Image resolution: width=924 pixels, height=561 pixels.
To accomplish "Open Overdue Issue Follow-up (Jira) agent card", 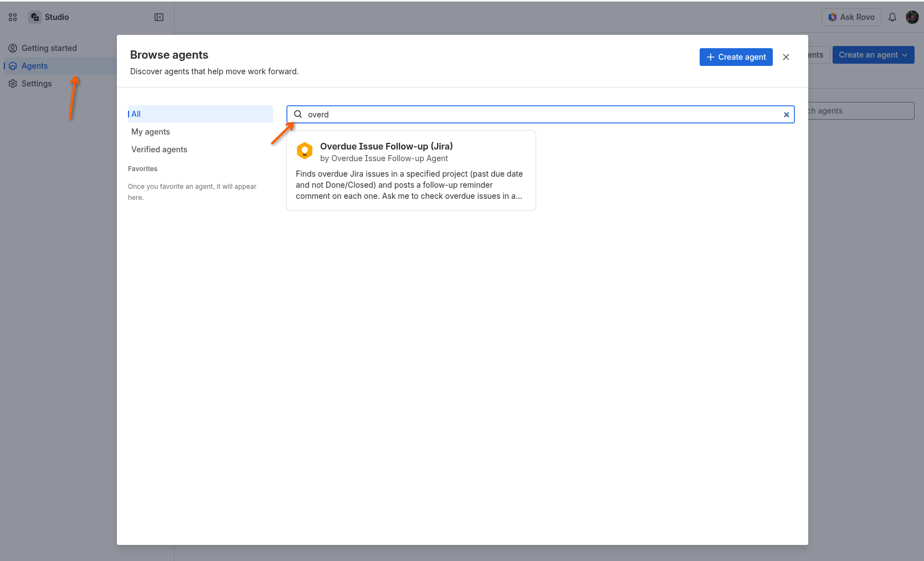I will click(411, 171).
